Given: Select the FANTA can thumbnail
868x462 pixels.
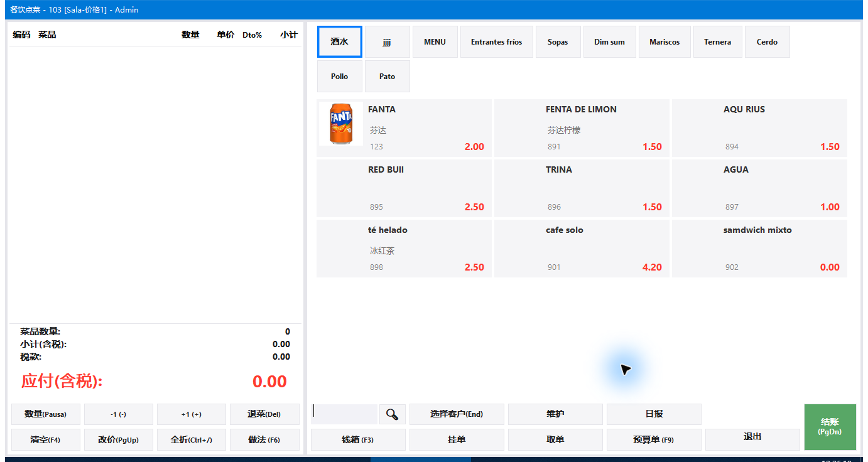Looking at the screenshot, I should [341, 124].
